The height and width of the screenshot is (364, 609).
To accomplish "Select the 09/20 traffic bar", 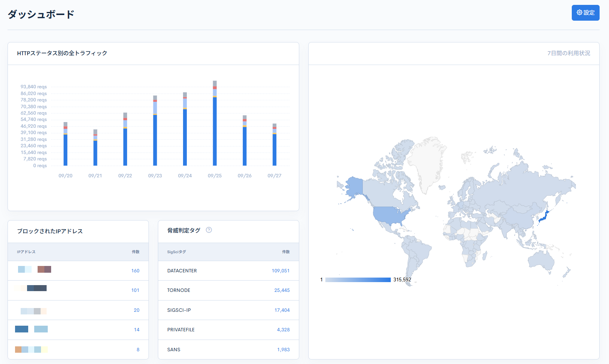I will pyautogui.click(x=65, y=144).
